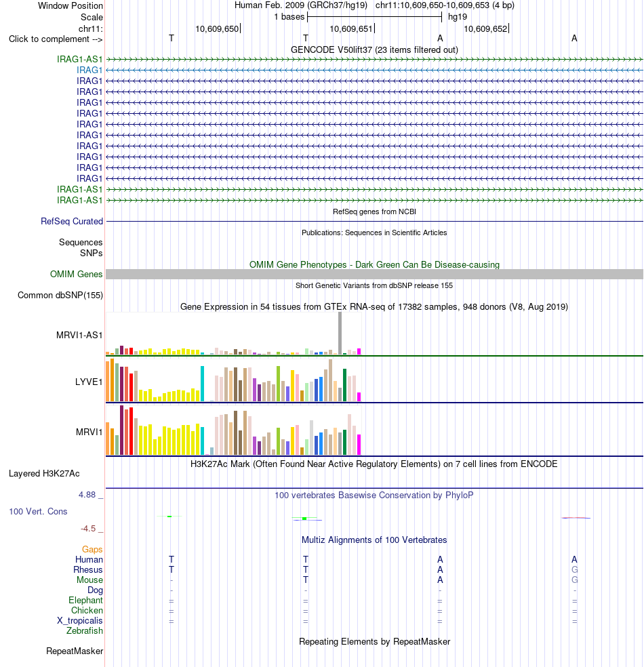Click 'RefSeq genes from NCBI' title
The height and width of the screenshot is (667, 644).
[x=374, y=211]
